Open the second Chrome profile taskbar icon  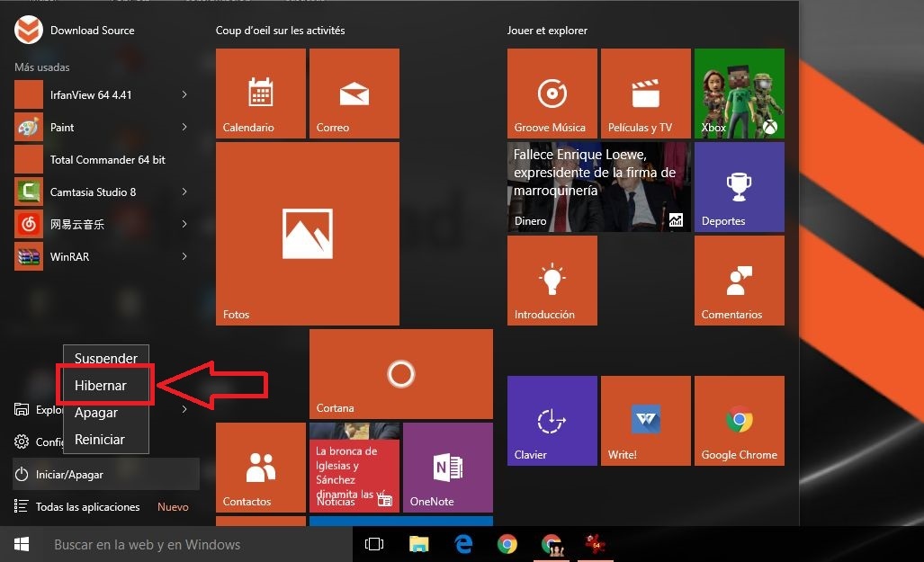click(x=552, y=544)
